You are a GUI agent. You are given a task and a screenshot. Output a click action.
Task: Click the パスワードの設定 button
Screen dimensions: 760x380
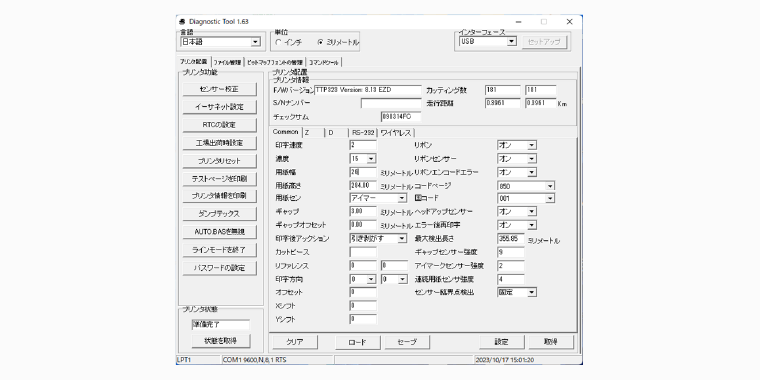click(219, 268)
